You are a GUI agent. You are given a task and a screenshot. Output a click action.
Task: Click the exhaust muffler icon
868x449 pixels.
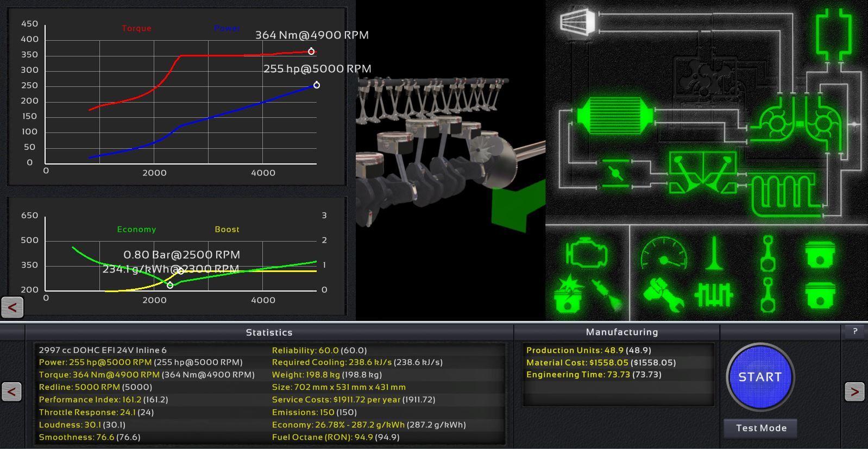point(834,34)
